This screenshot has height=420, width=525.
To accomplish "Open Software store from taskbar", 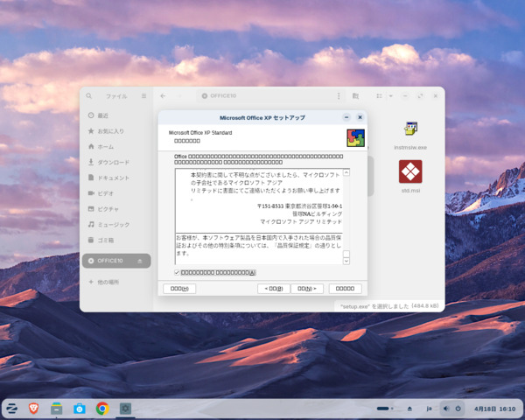I will 80,409.
